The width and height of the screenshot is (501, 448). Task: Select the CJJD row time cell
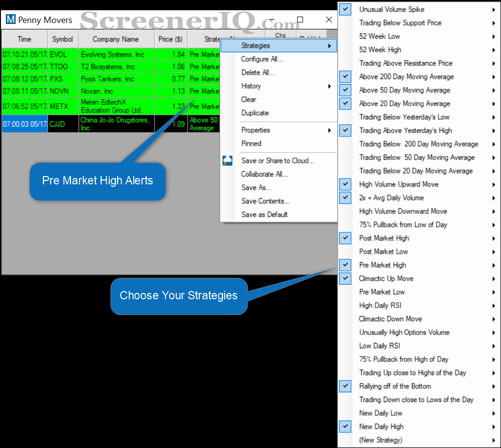[x=24, y=124]
